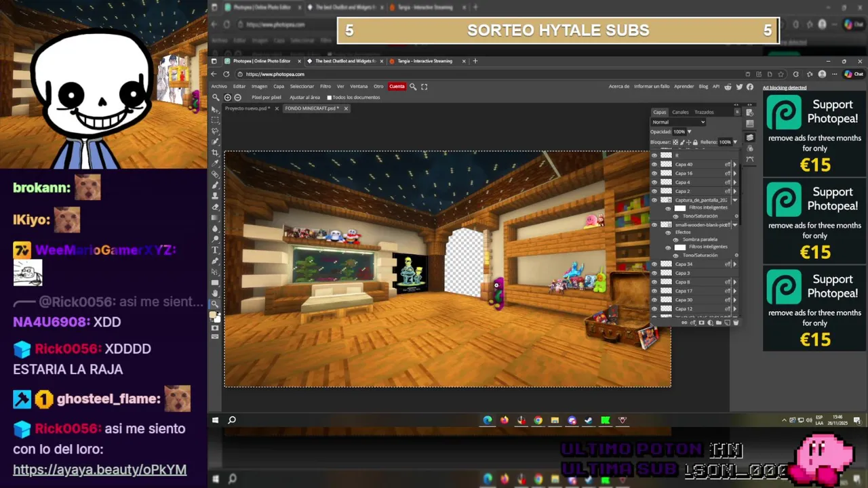This screenshot has height=488, width=868.
Task: Open the Filtro menu
Action: tap(325, 86)
